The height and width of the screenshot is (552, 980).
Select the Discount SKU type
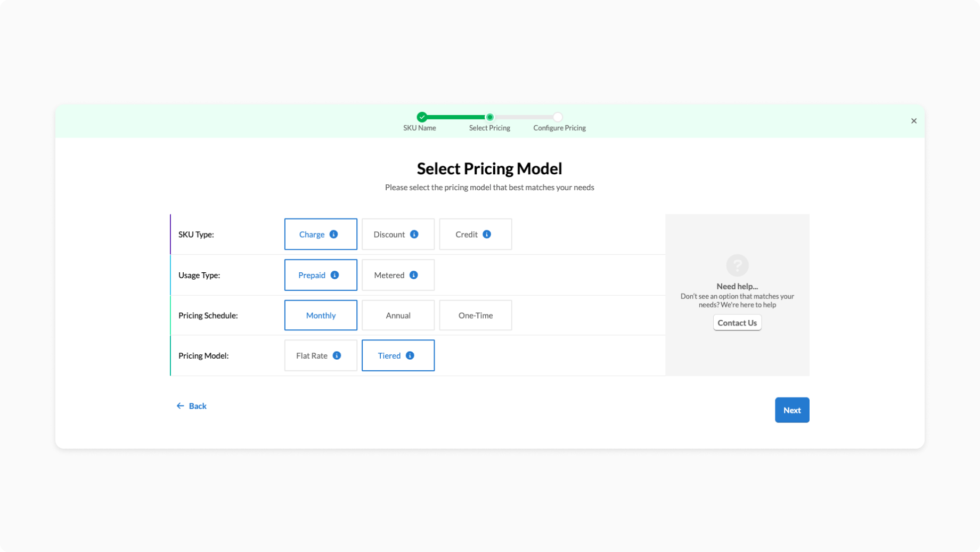[389, 234]
